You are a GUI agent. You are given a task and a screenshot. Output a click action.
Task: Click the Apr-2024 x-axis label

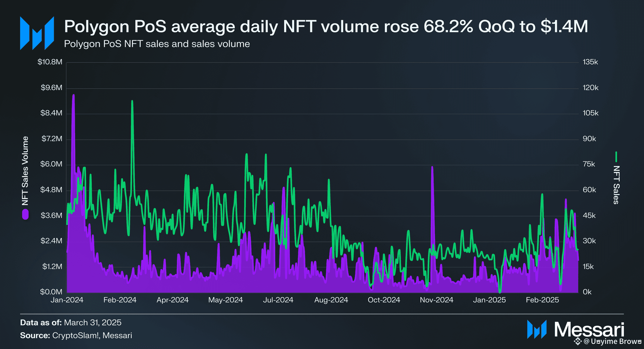tap(172, 300)
